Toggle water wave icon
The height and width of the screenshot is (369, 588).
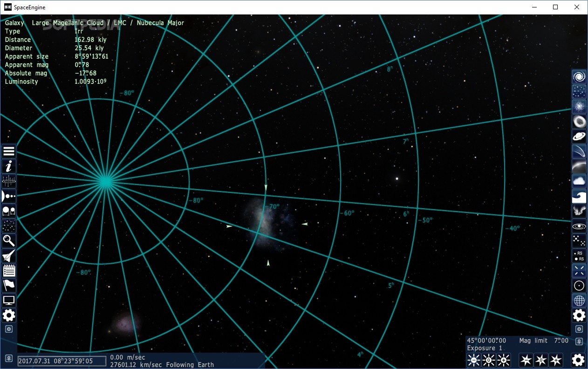(x=579, y=196)
